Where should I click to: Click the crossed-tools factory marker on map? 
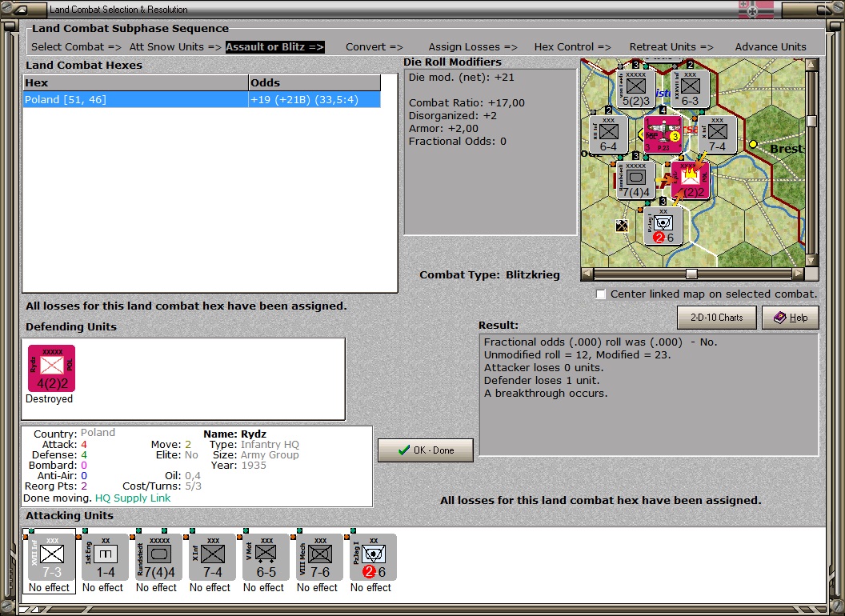(622, 226)
